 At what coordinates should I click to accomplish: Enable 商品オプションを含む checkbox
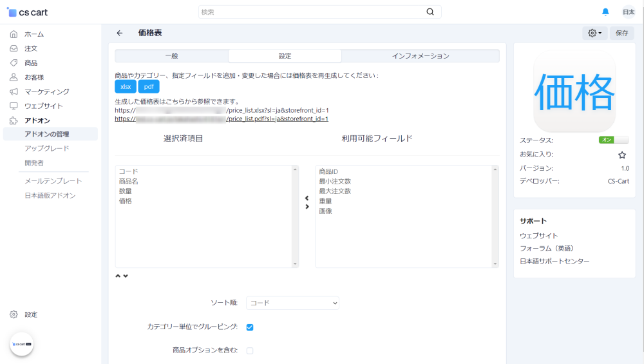coord(250,350)
